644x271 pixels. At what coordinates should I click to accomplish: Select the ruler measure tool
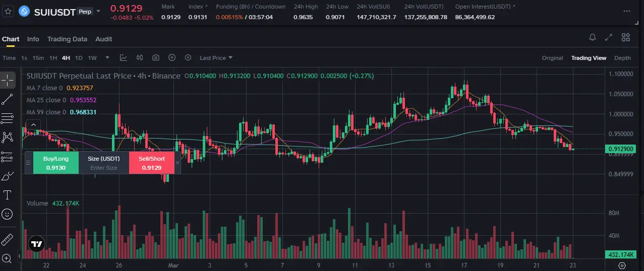coord(8,239)
